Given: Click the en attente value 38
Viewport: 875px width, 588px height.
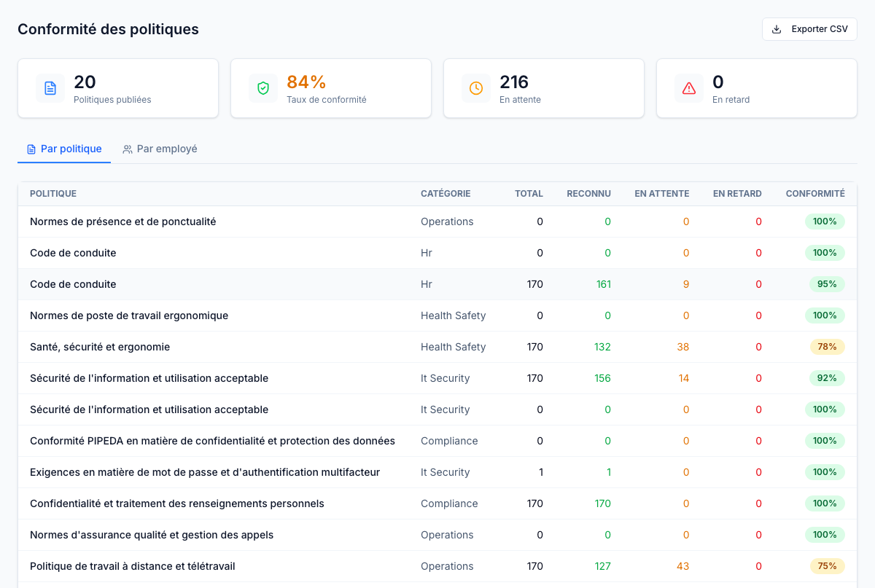Looking at the screenshot, I should pyautogui.click(x=682, y=347).
